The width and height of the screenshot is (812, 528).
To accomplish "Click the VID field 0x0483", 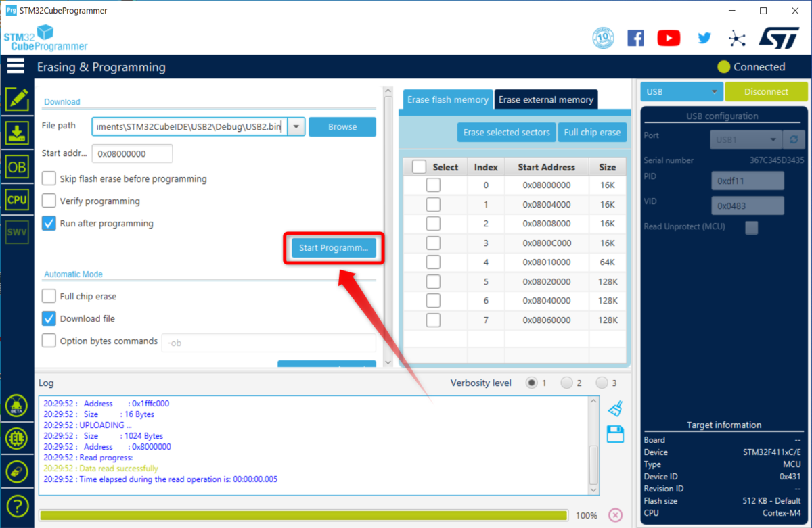I will click(748, 206).
